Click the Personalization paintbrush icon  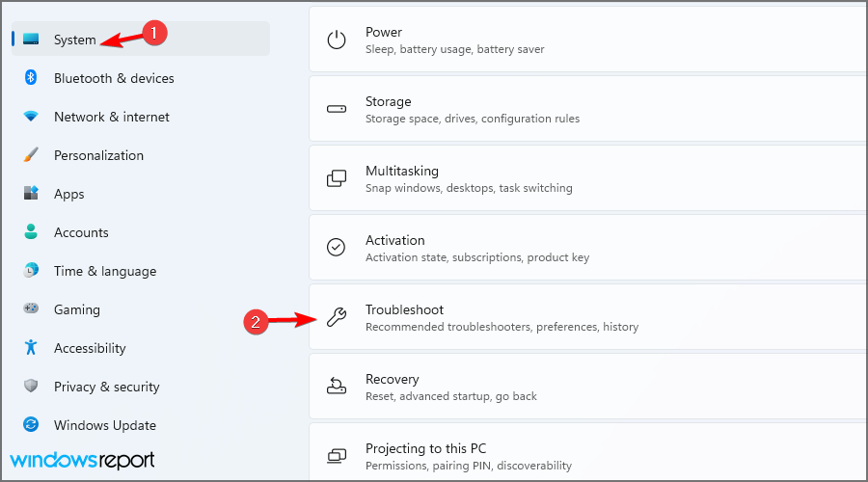click(x=31, y=155)
